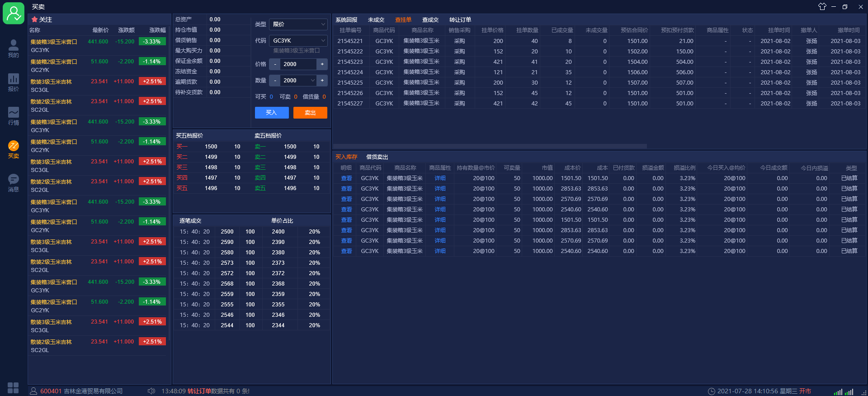Click 买一 bid price 1500

click(211, 147)
